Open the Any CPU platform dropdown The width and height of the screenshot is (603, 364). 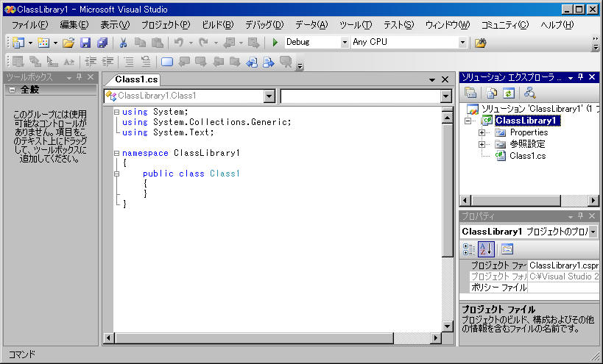coord(462,43)
